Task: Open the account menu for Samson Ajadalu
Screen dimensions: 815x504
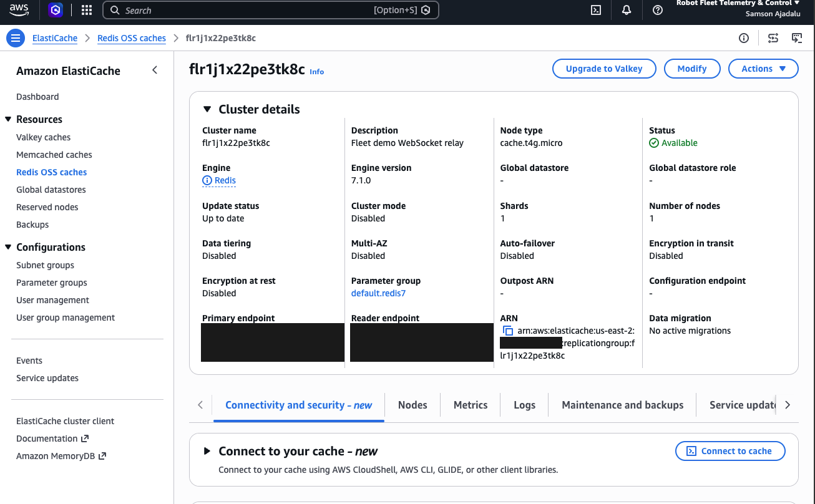Action: pos(738,8)
